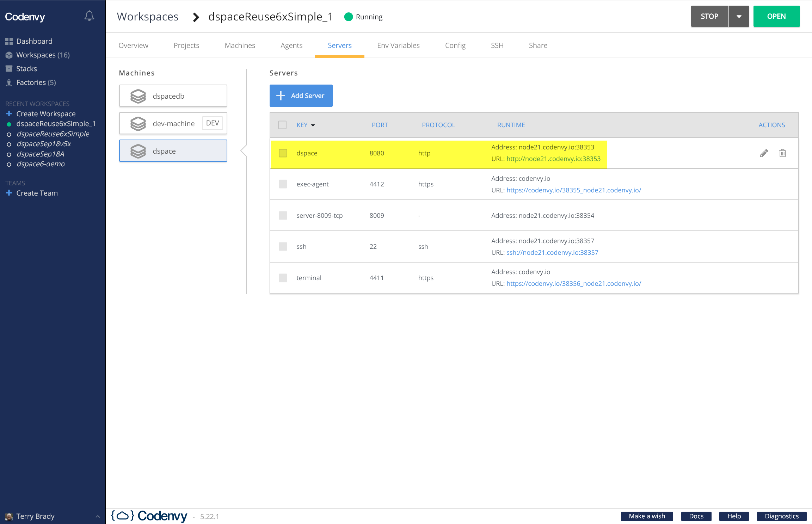Switch to the Env Variables tab

tap(398, 45)
